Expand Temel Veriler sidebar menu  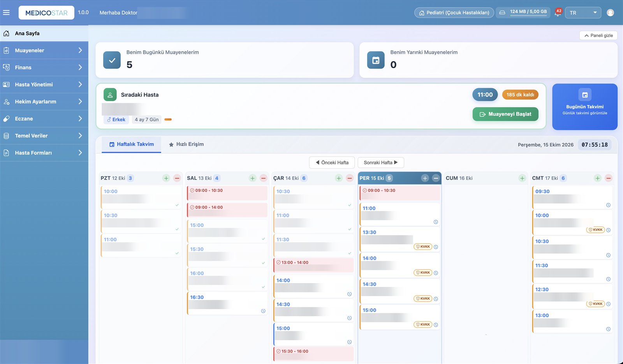click(x=44, y=136)
